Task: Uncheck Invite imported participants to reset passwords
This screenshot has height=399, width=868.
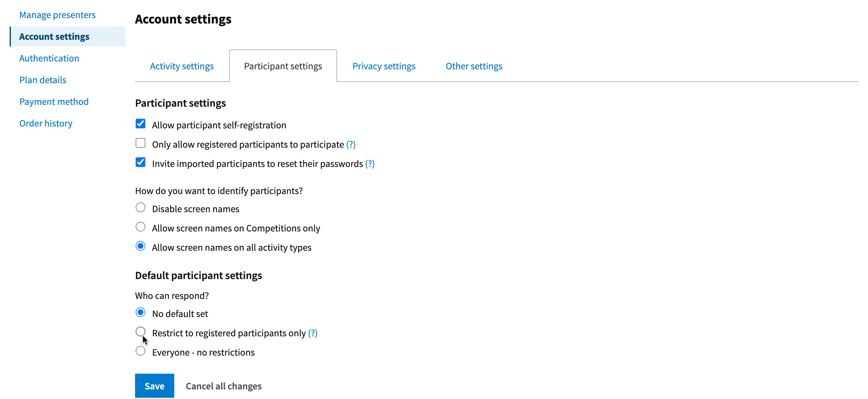Action: [140, 163]
